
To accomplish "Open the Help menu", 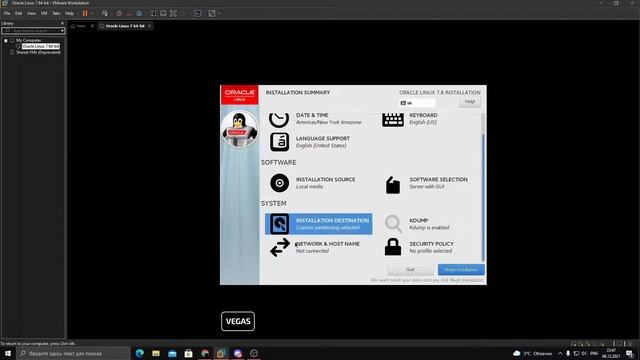I will (x=69, y=13).
